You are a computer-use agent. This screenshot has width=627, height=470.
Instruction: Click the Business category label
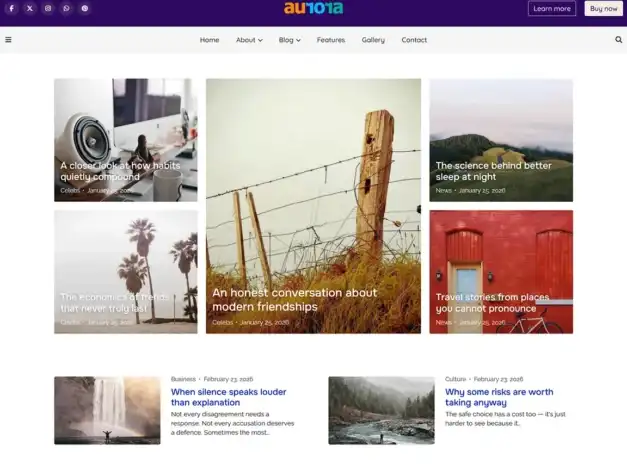(183, 379)
